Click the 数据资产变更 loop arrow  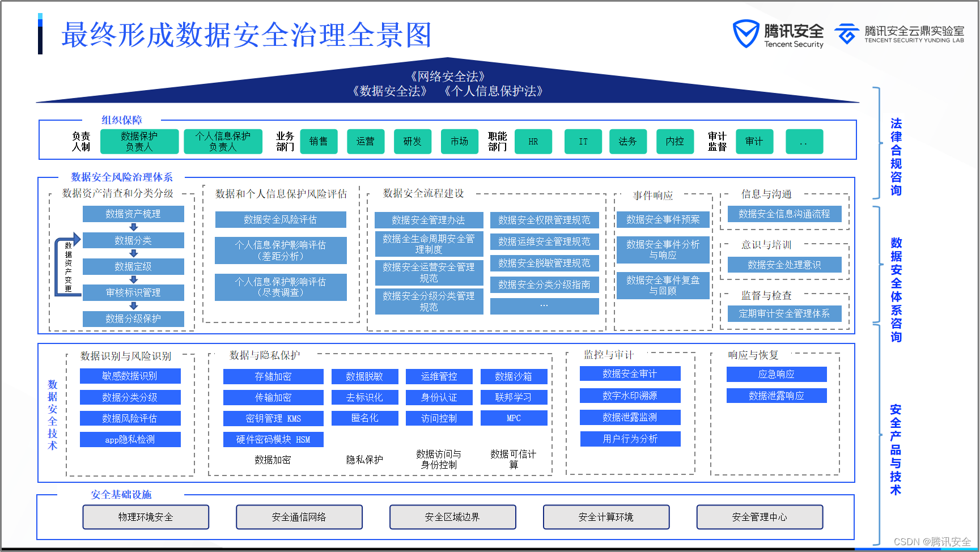tap(68, 265)
